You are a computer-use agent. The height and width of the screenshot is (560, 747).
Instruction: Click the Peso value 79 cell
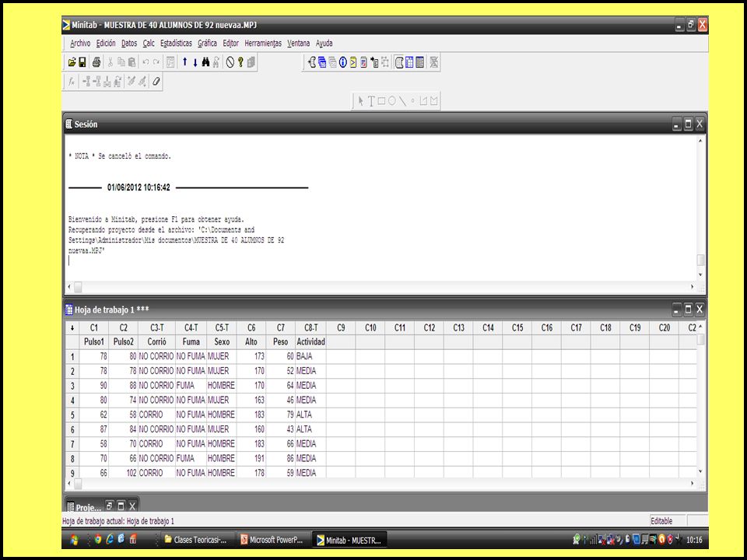click(281, 415)
